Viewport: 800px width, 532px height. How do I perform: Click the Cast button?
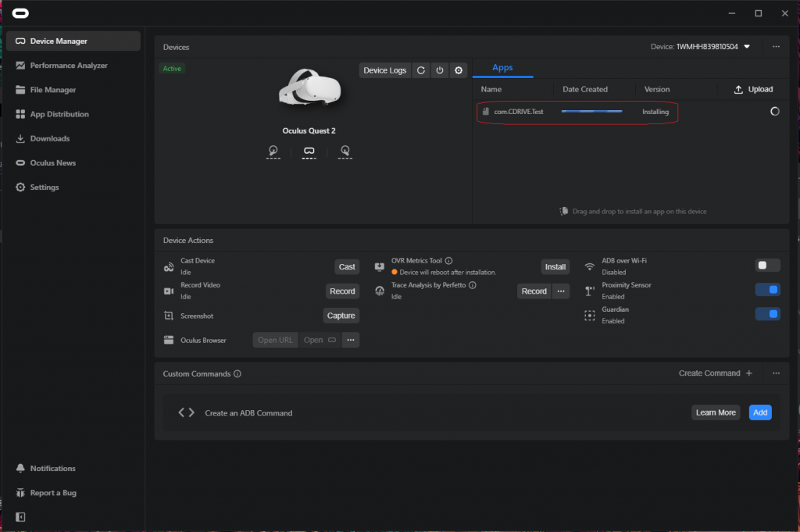point(347,266)
